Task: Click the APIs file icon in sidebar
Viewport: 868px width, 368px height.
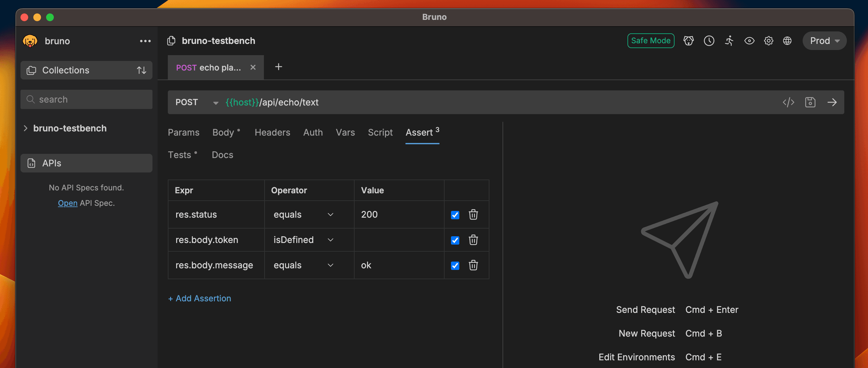Action: [31, 163]
